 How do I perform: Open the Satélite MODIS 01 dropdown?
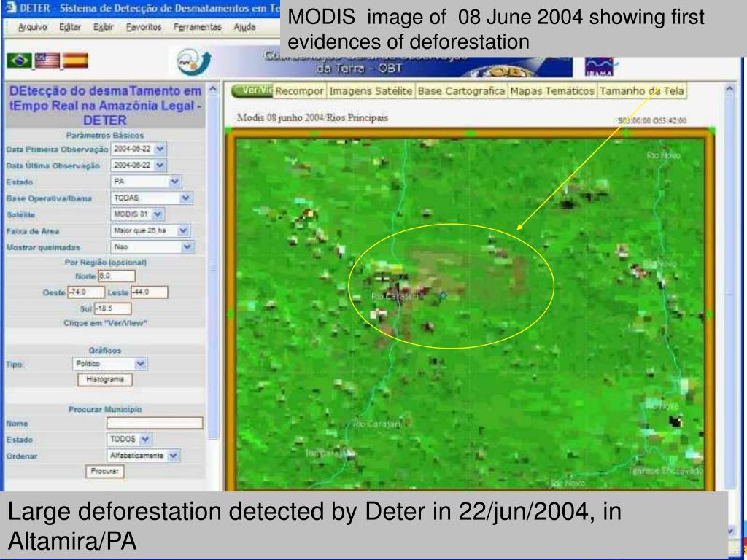(x=137, y=214)
